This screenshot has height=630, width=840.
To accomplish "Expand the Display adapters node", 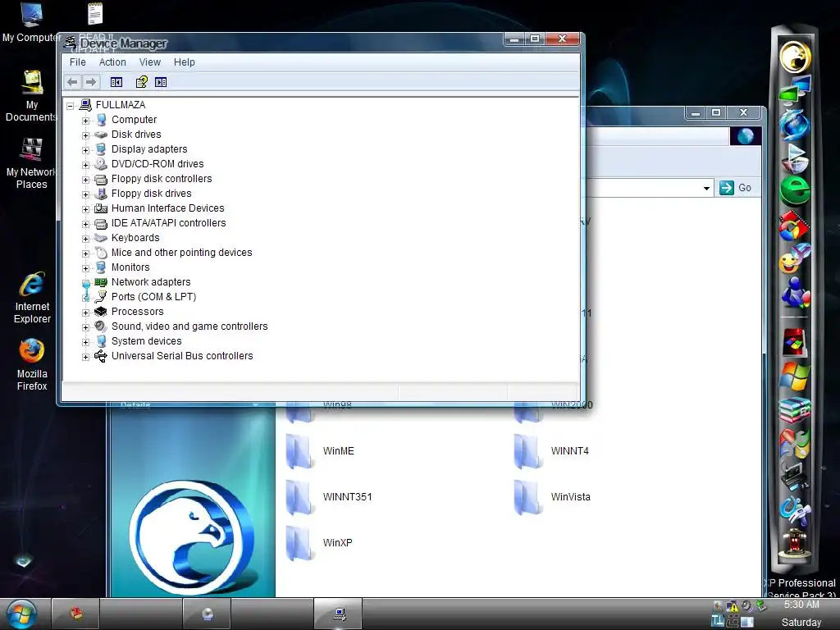I will point(85,150).
